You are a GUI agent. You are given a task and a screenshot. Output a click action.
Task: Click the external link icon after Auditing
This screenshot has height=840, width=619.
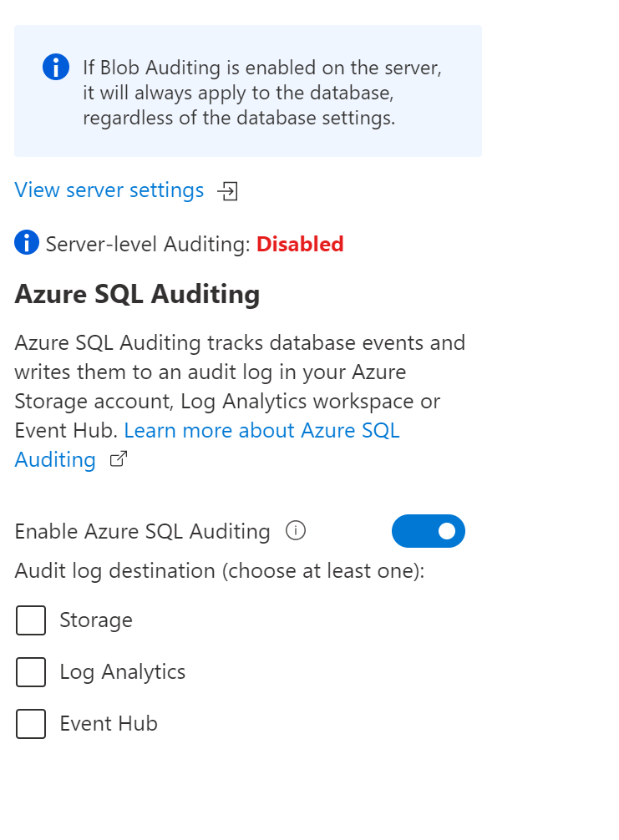pos(119,459)
